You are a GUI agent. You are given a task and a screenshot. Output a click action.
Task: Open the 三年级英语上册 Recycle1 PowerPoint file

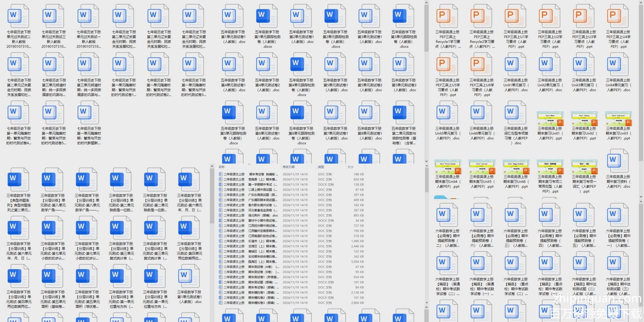pyautogui.click(x=447, y=16)
